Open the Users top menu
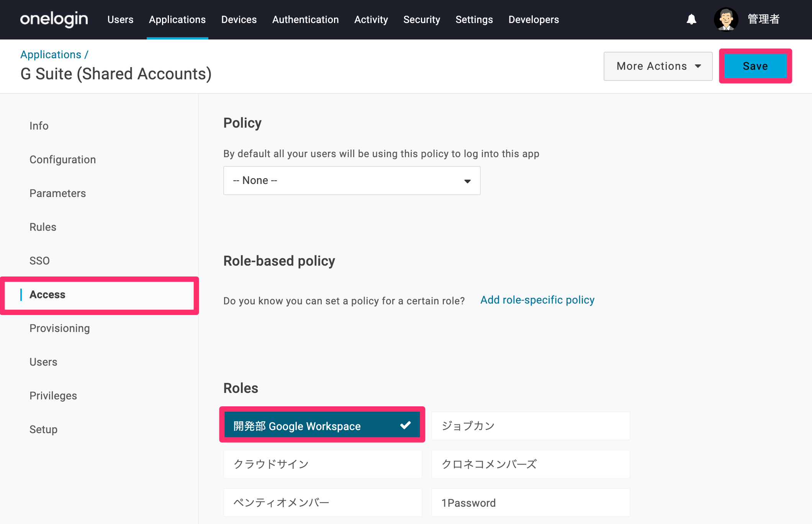The image size is (812, 524). click(x=120, y=20)
